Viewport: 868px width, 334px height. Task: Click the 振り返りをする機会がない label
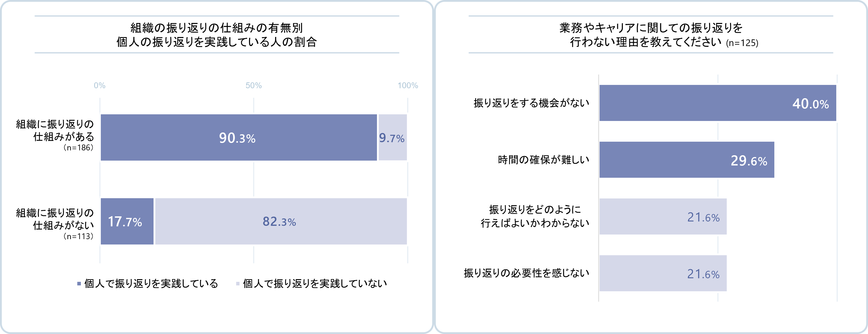pos(531,103)
